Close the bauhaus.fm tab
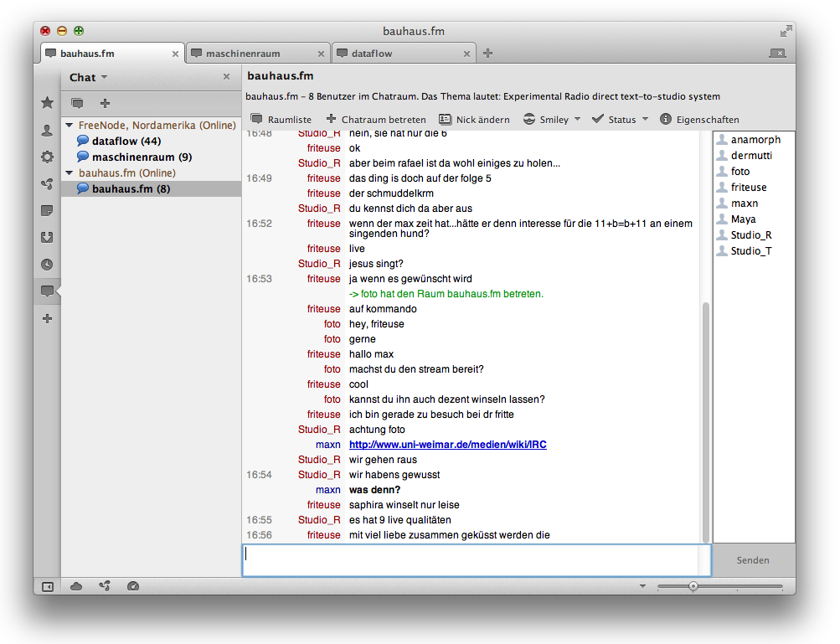 175,54
